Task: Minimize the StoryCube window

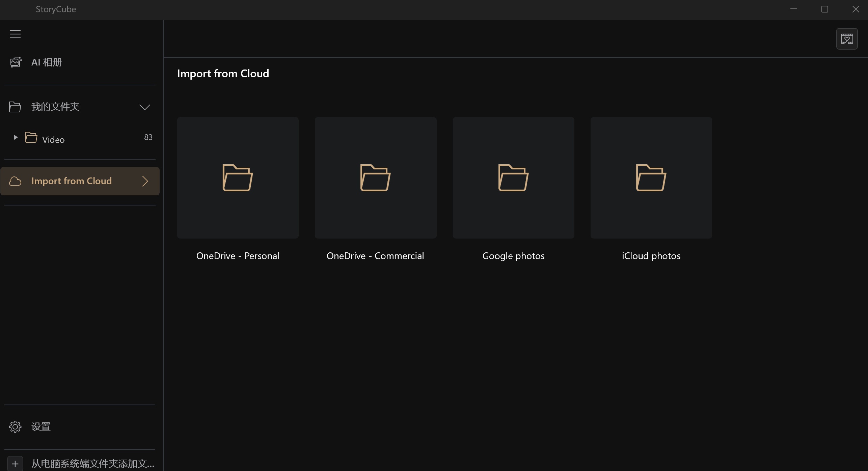Action: [794, 9]
